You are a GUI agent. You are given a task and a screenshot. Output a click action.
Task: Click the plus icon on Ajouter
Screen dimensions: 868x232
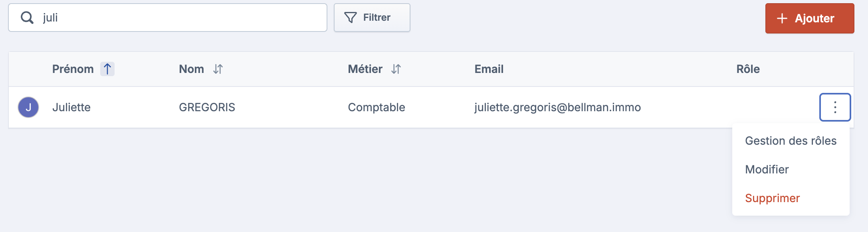tap(782, 18)
